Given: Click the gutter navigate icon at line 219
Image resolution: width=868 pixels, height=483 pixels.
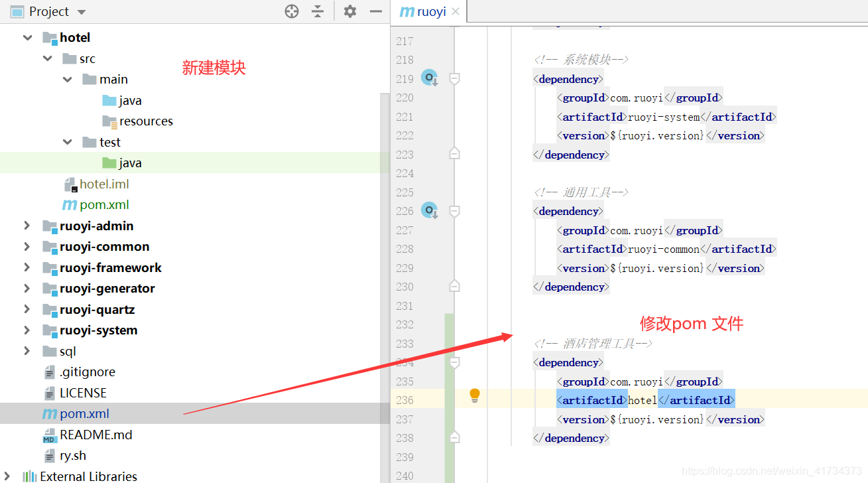Looking at the screenshot, I should (430, 78).
